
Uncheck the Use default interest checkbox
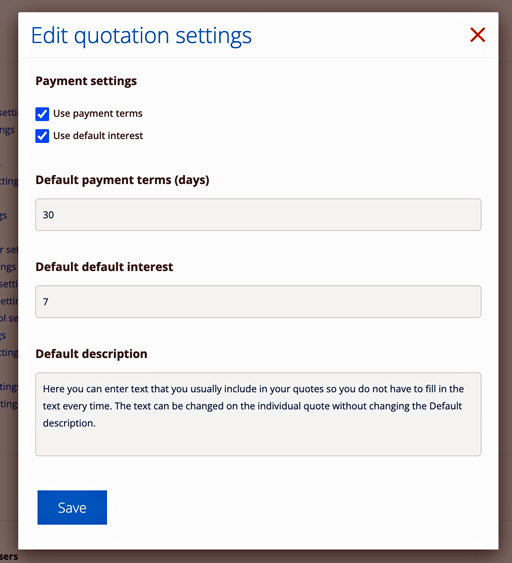pyautogui.click(x=42, y=136)
